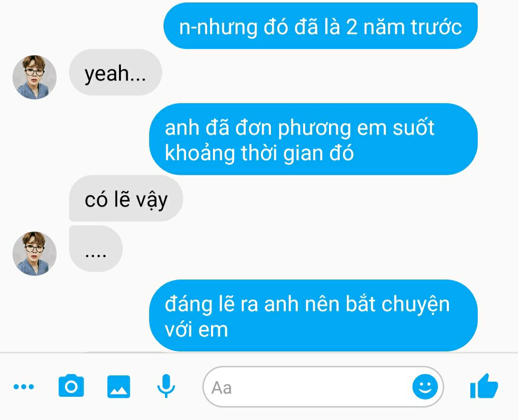
Task: Click the word 'vậy' in gray bubble
Action: 152,200
